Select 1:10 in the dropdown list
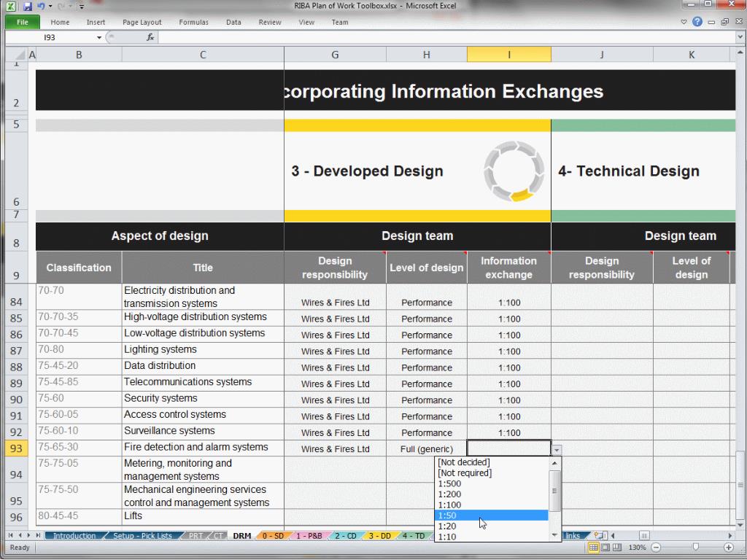The image size is (747, 560). (491, 537)
